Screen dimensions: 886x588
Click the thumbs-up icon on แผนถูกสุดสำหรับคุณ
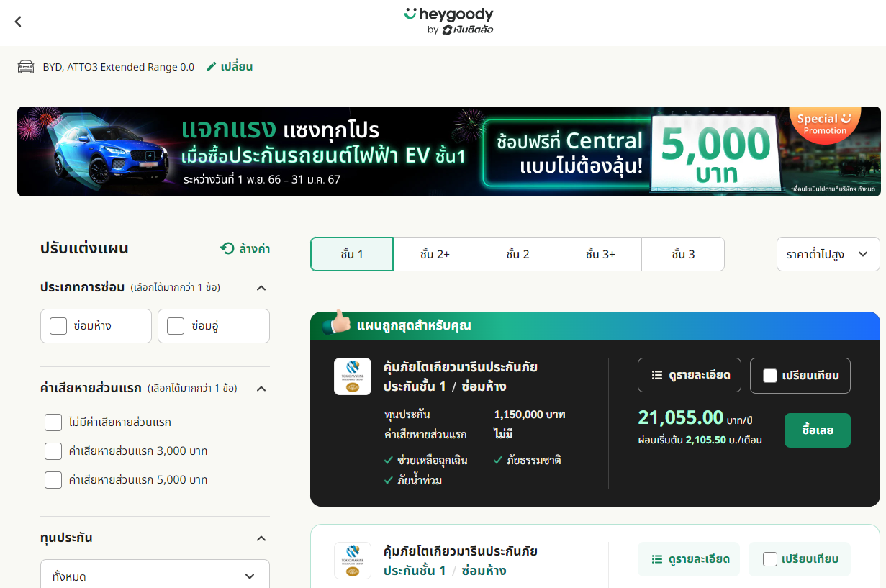tap(336, 323)
